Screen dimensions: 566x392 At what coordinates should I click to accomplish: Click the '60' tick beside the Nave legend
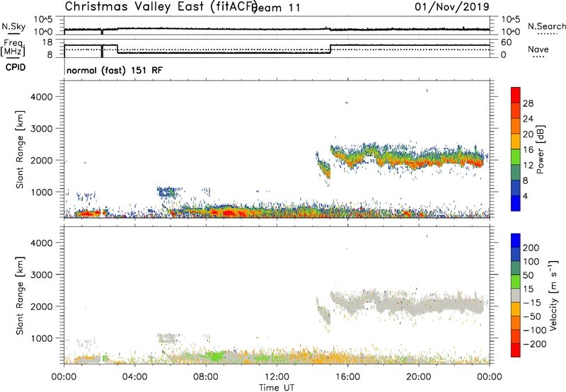(507, 42)
